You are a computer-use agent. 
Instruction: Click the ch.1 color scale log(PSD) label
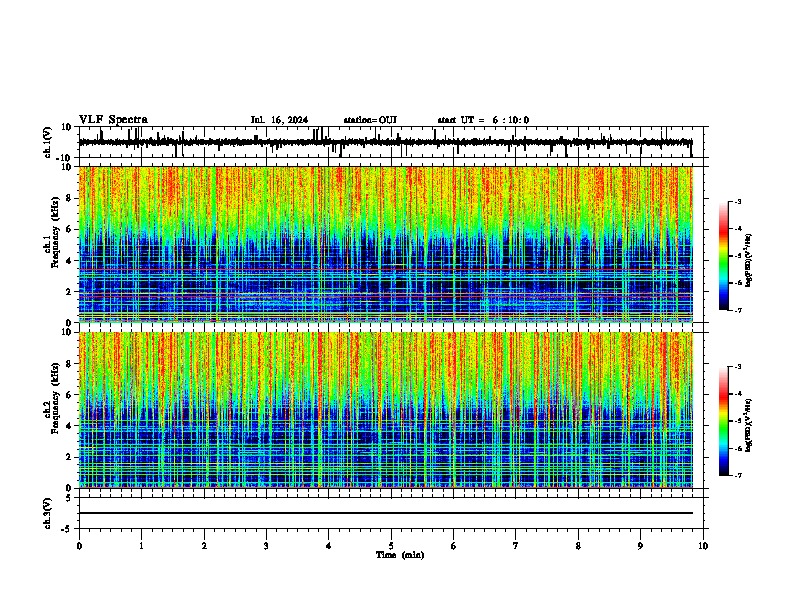point(749,260)
